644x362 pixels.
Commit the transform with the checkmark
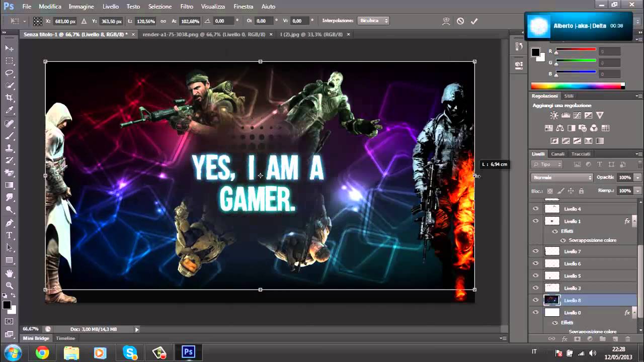(x=474, y=21)
